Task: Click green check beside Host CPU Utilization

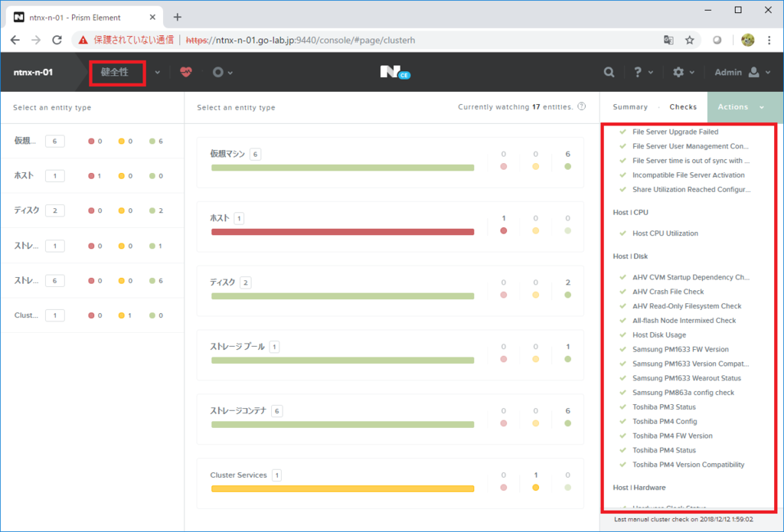Action: (622, 233)
